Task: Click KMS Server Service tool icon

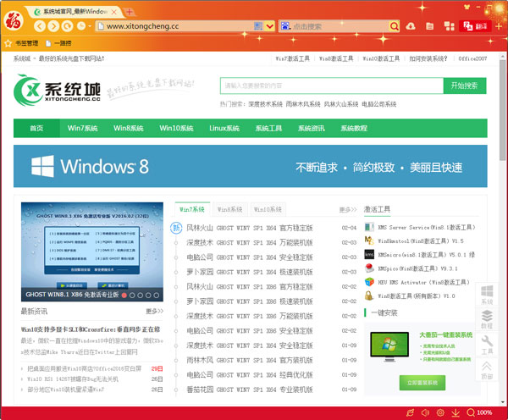Action: pos(369,227)
